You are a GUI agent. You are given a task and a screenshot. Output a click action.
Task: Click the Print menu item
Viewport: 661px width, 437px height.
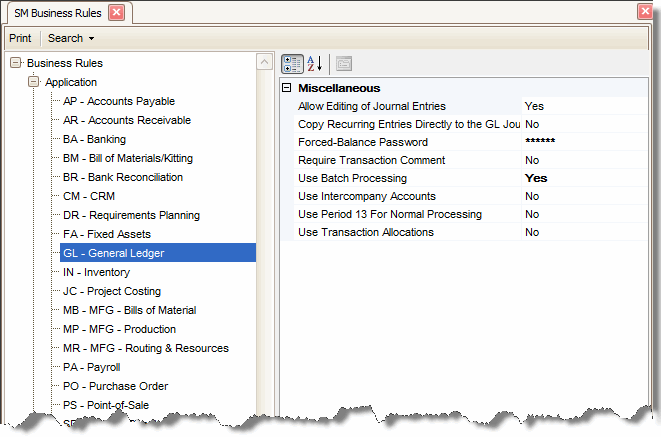[19, 38]
